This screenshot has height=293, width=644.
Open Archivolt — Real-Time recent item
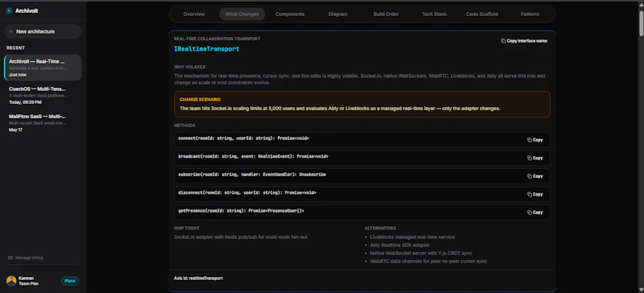[x=43, y=68]
